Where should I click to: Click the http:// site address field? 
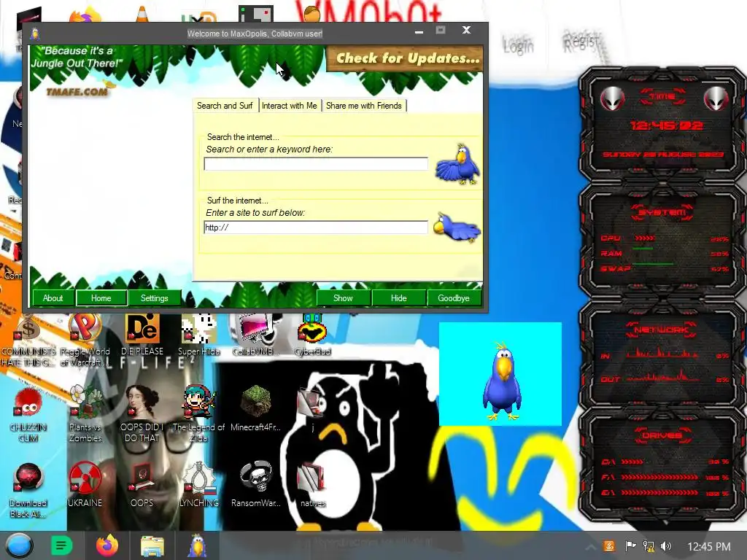tap(316, 227)
